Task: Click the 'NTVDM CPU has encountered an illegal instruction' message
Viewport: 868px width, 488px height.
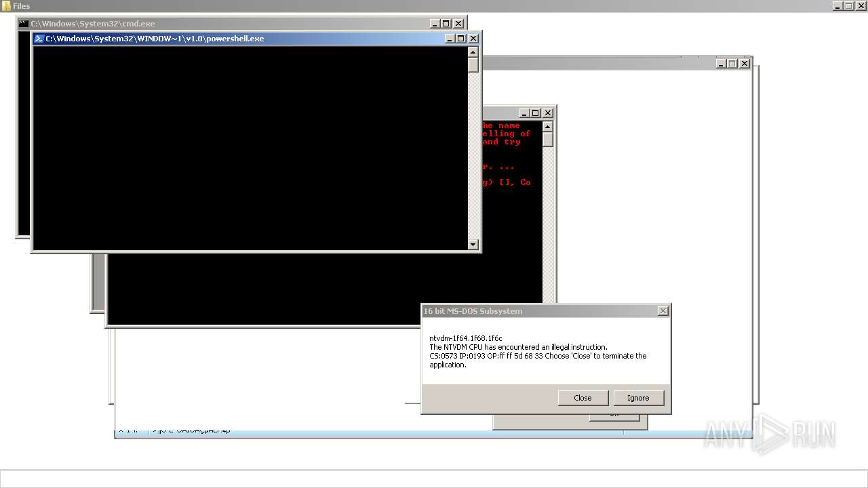Action: pos(518,347)
